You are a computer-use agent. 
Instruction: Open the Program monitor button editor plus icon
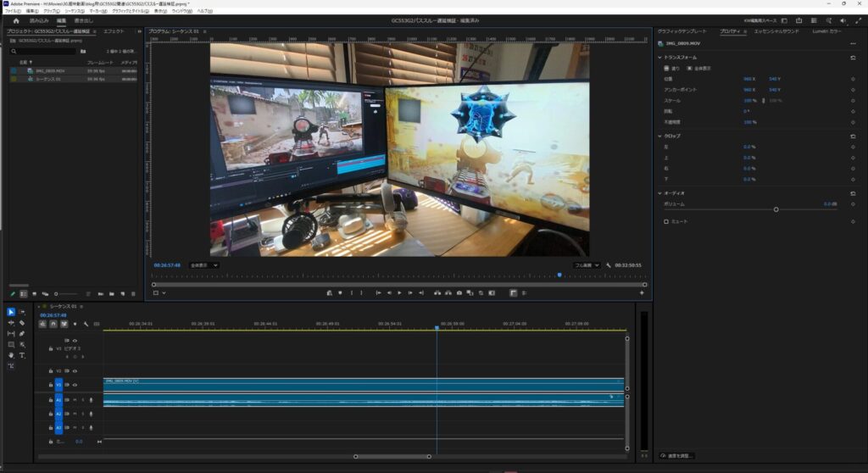(642, 293)
